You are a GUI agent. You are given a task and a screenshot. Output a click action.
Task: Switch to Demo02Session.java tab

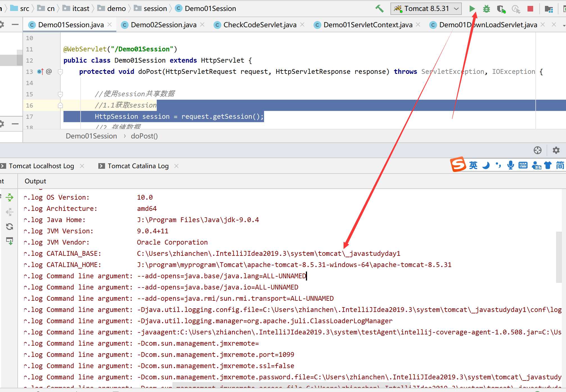[x=163, y=25]
